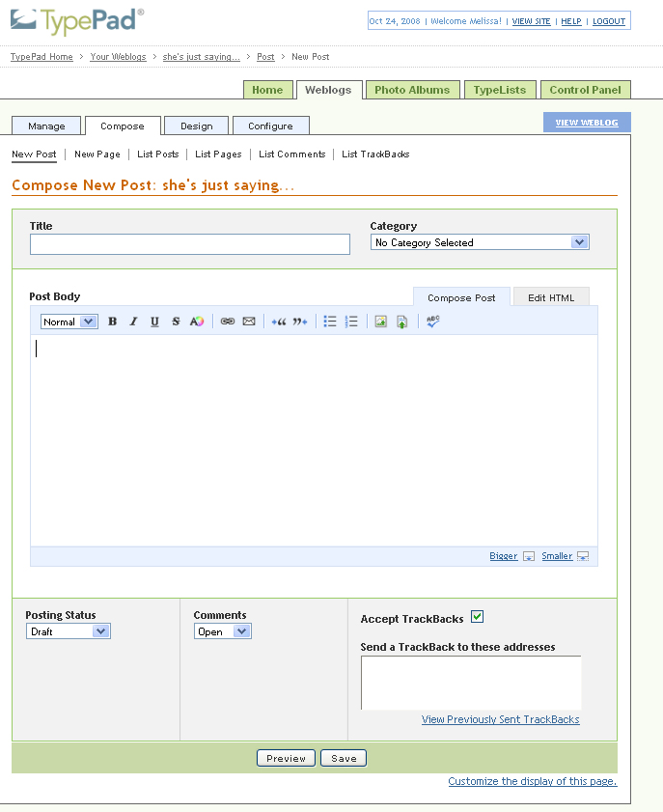
Task: Apply italic formatting to post text
Action: pos(133,322)
